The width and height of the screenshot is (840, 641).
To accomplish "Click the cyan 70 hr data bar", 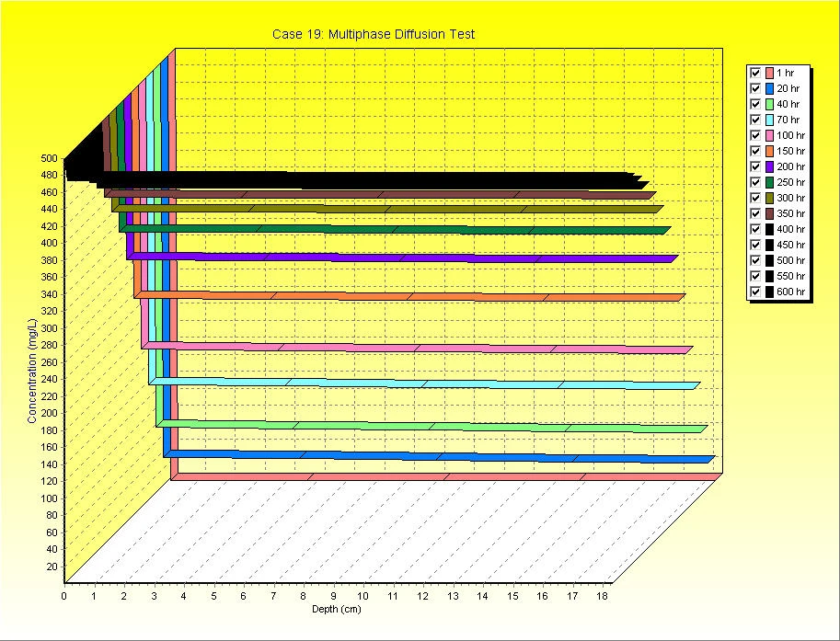I will (424, 383).
